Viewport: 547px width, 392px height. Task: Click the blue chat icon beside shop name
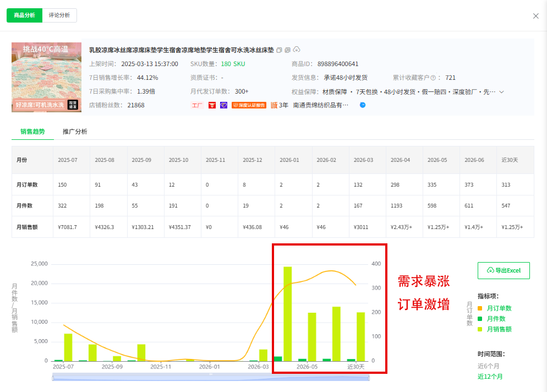click(x=363, y=105)
